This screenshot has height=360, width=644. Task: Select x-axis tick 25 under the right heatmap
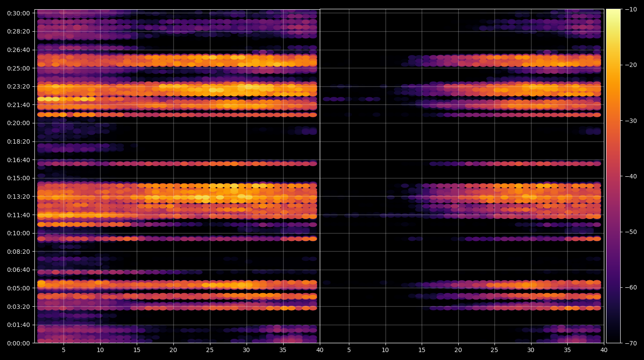click(494, 350)
